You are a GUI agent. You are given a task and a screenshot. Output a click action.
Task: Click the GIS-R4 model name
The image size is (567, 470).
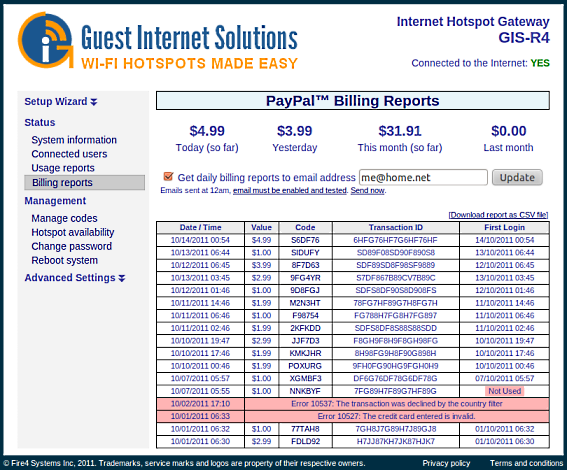[524, 38]
